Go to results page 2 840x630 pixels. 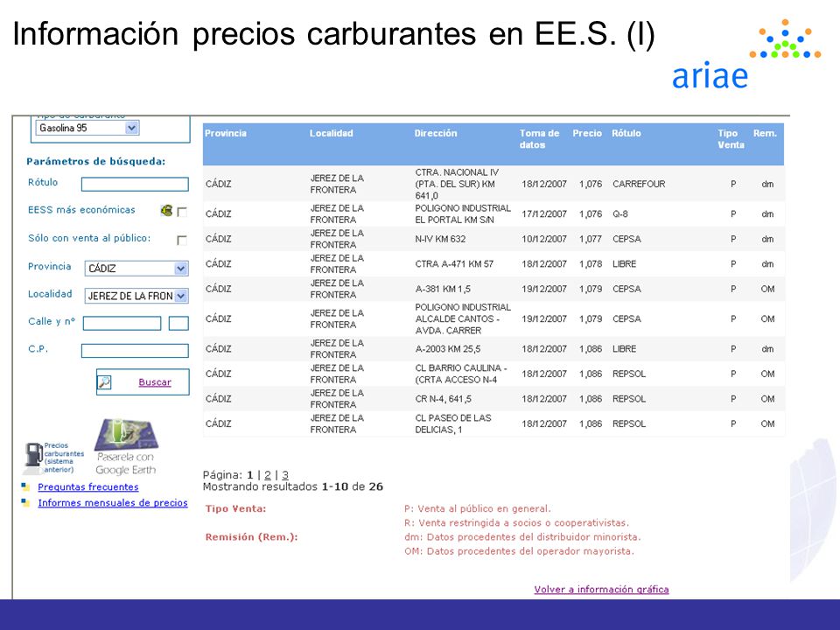tap(268, 474)
